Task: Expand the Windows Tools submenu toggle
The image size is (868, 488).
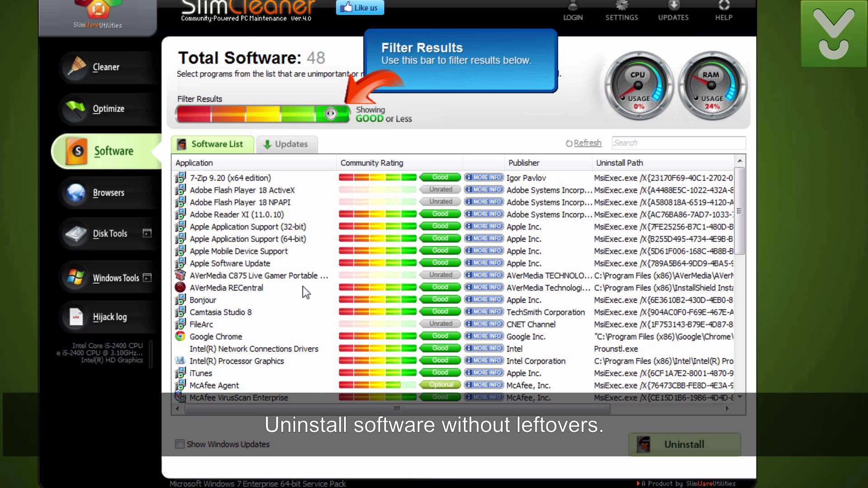Action: click(147, 277)
